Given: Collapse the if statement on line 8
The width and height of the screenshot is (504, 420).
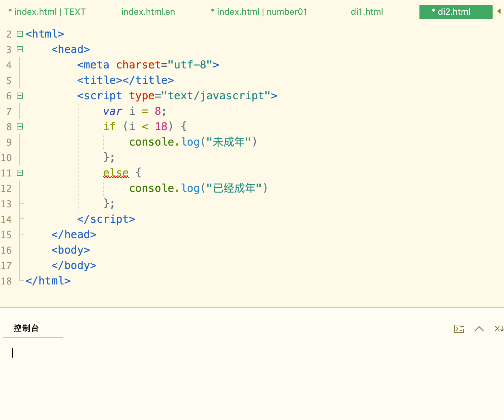Looking at the screenshot, I should pyautogui.click(x=20, y=126).
